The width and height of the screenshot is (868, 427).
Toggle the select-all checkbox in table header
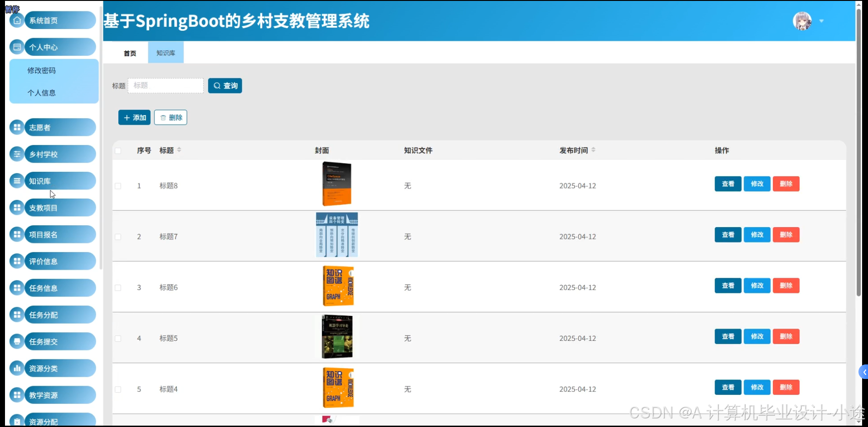pyautogui.click(x=118, y=150)
